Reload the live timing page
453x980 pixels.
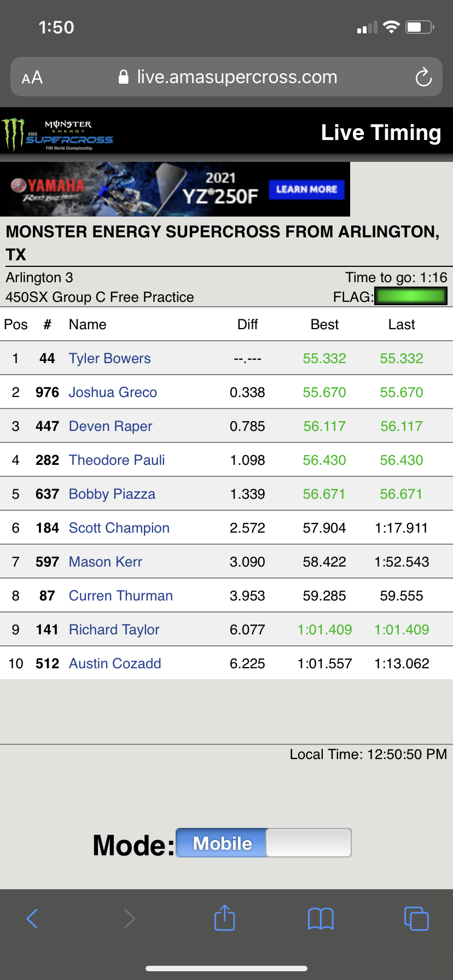coord(423,77)
